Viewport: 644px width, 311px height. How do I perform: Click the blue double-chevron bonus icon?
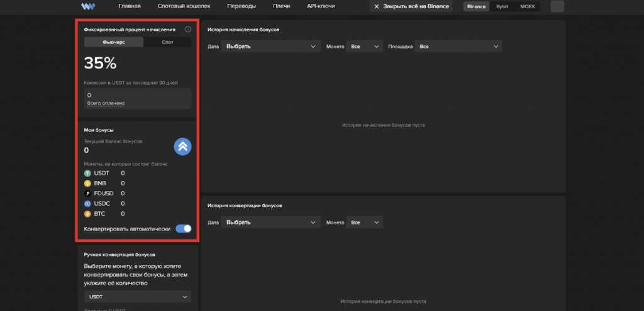pyautogui.click(x=182, y=146)
